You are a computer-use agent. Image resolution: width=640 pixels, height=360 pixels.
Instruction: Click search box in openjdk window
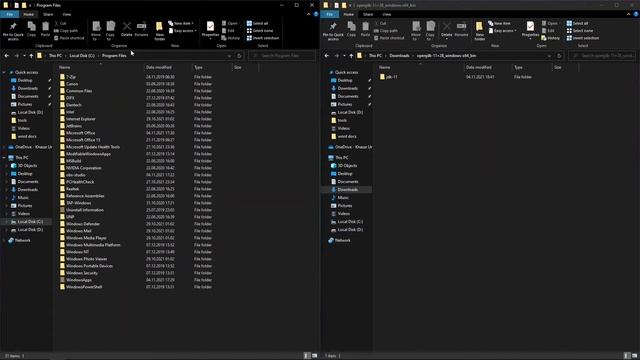[602, 56]
